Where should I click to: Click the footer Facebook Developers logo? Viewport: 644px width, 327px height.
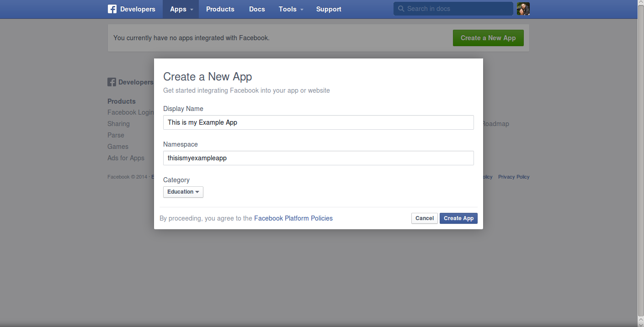[x=112, y=82]
